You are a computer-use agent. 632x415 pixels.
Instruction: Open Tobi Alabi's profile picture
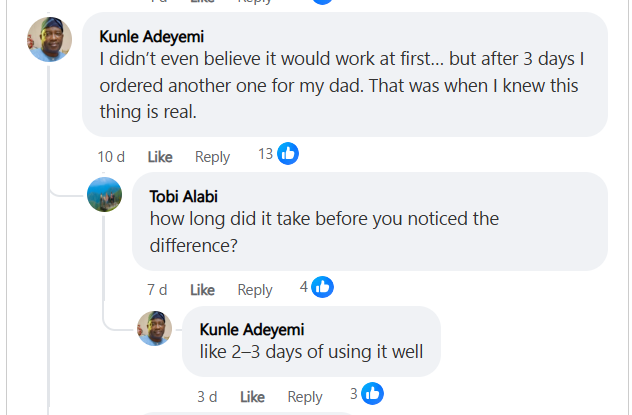point(104,195)
